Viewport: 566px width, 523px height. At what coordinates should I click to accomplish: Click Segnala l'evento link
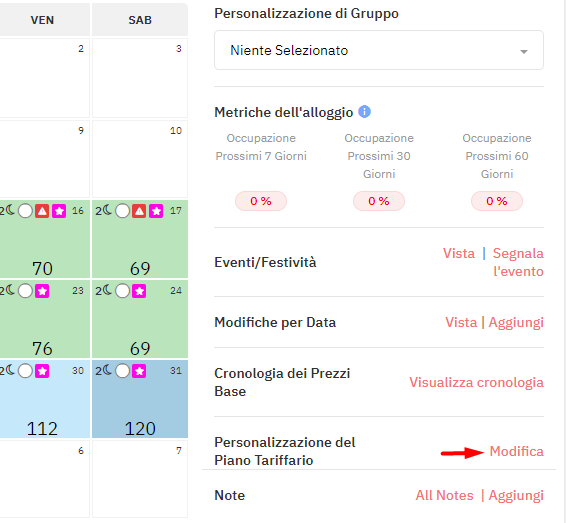[518, 262]
